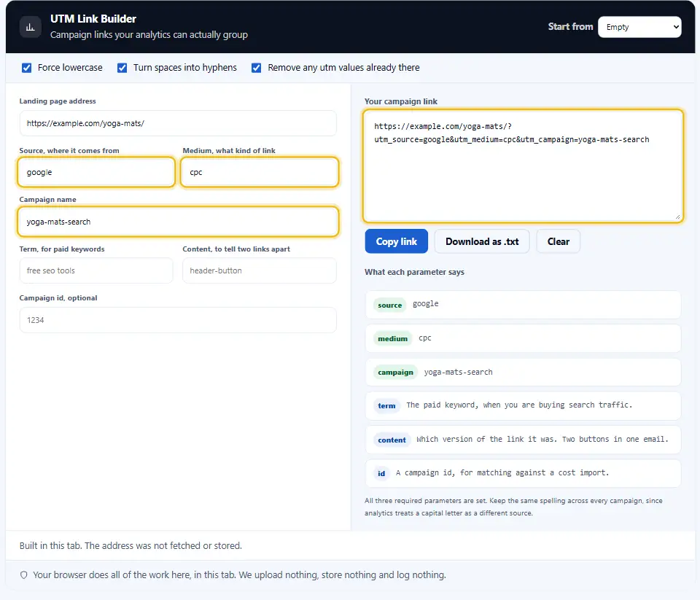Click the 'cpc' value in the medium row
This screenshot has width=700, height=600.
425,338
